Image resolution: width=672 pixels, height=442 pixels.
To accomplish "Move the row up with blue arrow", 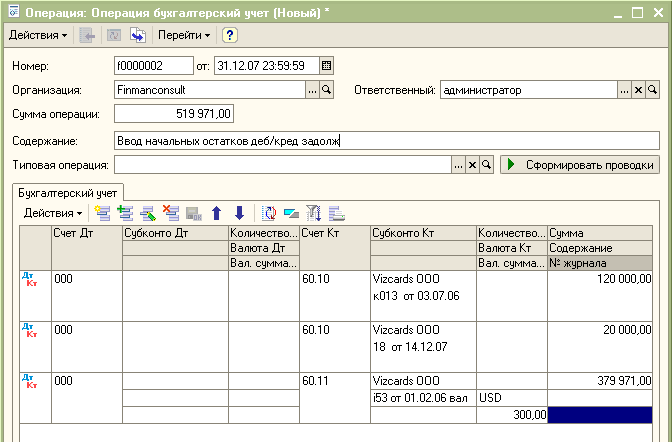I will click(x=217, y=213).
